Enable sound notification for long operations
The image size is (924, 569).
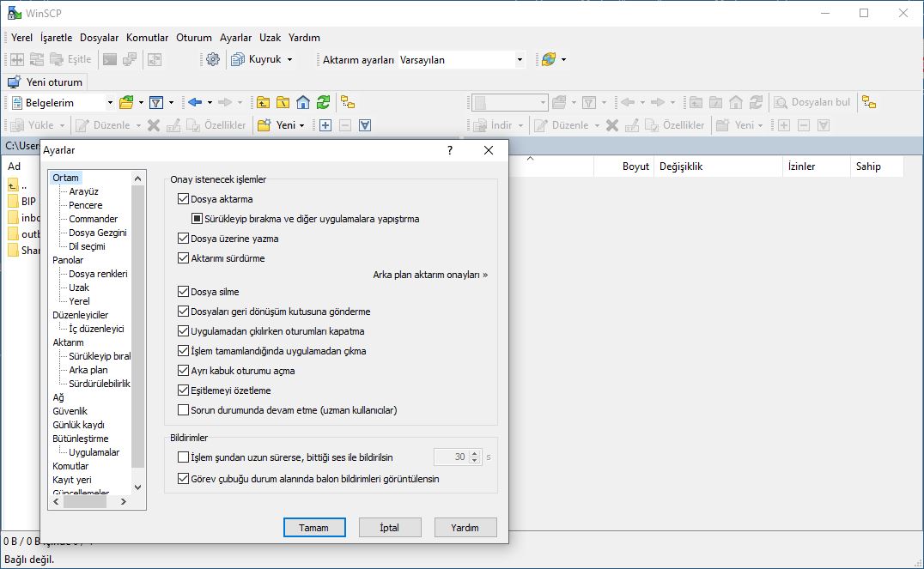(x=183, y=457)
